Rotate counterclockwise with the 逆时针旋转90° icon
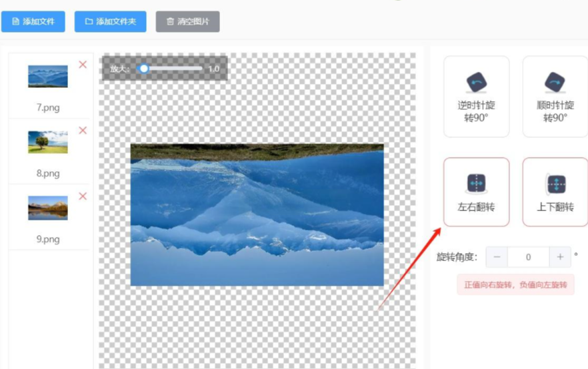This screenshot has height=369, width=588. (x=476, y=82)
